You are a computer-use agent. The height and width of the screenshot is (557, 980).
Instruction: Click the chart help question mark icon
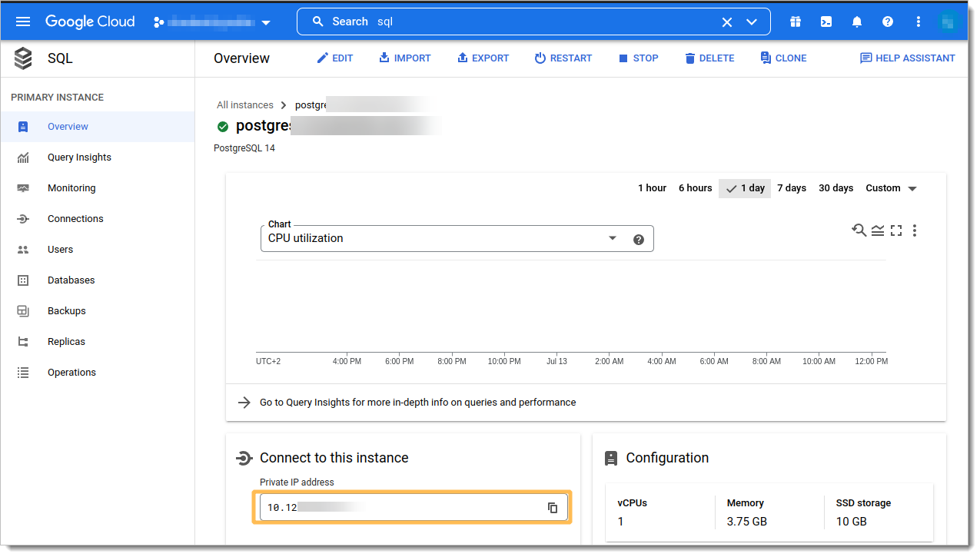(x=639, y=240)
